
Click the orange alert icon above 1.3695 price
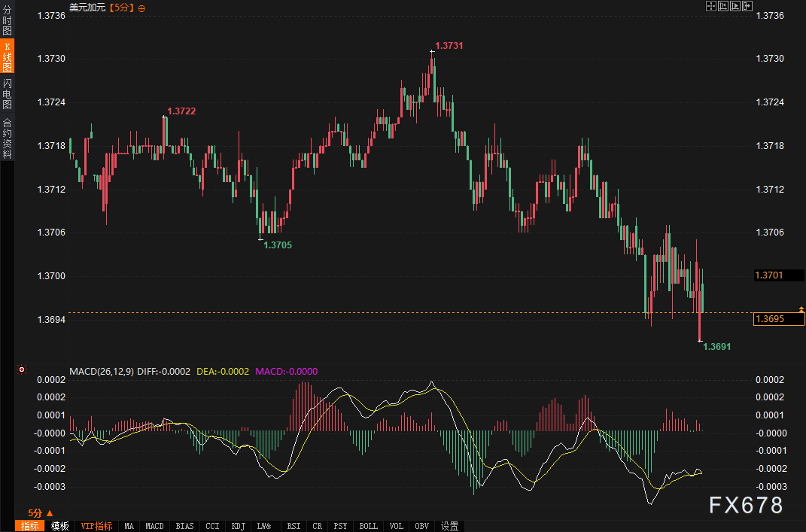[x=801, y=309]
